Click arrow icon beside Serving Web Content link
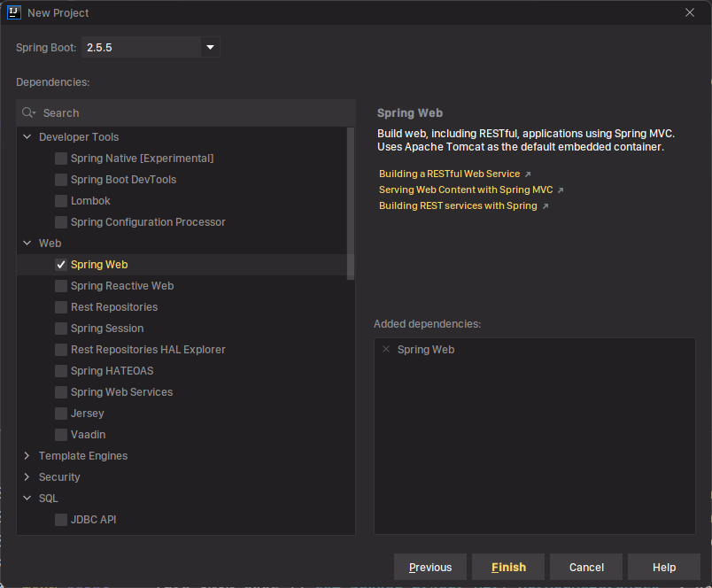712x588 pixels. [x=561, y=190]
